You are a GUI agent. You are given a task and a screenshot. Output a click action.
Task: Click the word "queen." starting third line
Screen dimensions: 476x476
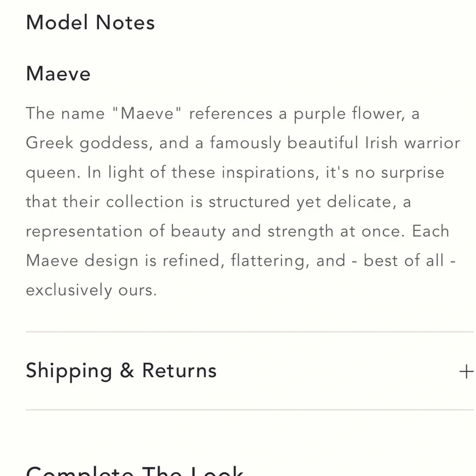53,173
